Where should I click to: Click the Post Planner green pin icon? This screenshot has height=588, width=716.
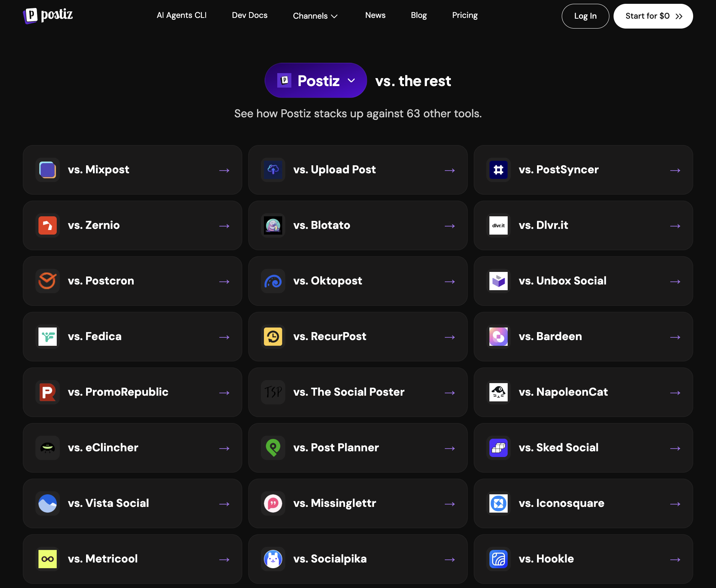[273, 448]
